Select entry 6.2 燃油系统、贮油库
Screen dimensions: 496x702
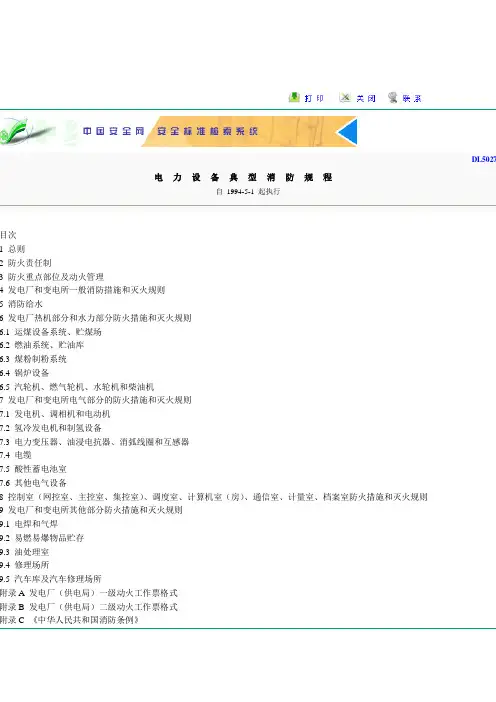pos(42,345)
